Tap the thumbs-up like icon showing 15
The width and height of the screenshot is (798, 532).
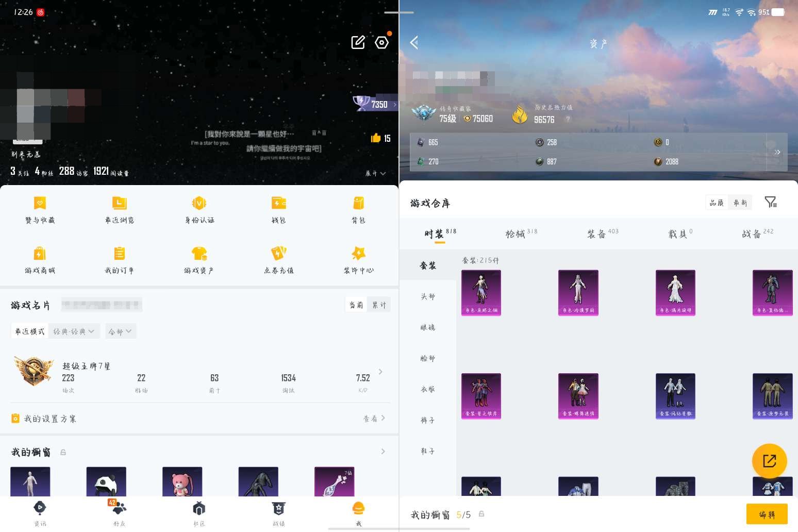[380, 138]
